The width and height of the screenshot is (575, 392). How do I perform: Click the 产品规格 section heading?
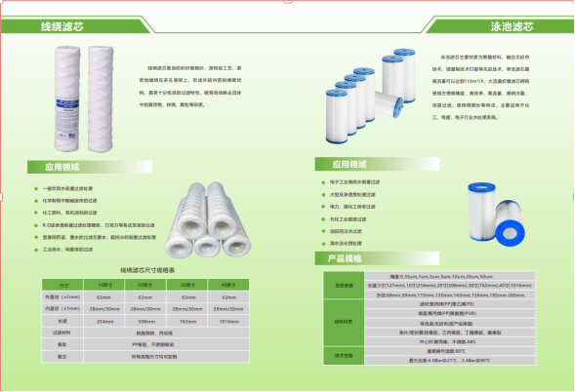coord(378,258)
